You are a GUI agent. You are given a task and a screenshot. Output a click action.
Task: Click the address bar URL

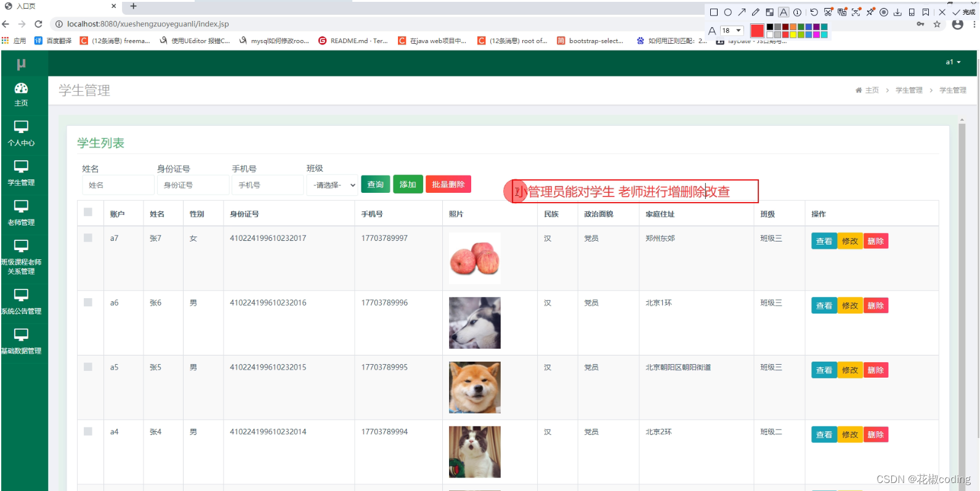click(148, 24)
